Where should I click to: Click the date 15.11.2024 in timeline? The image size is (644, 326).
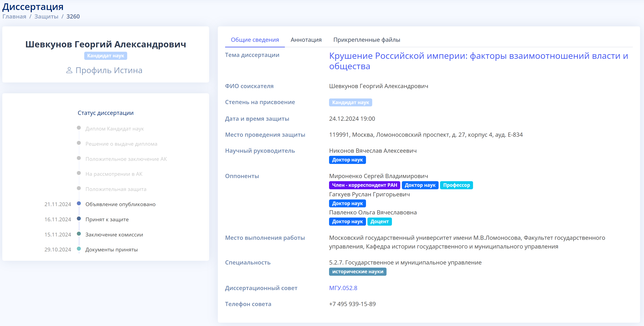click(58, 235)
